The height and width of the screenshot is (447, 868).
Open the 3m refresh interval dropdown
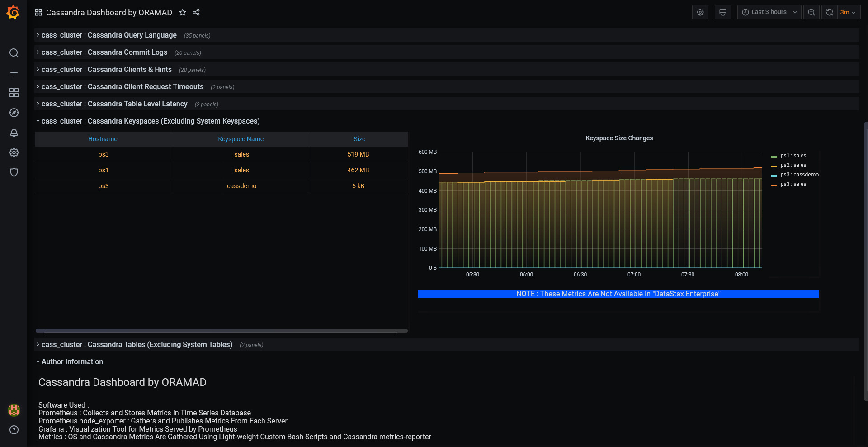848,12
